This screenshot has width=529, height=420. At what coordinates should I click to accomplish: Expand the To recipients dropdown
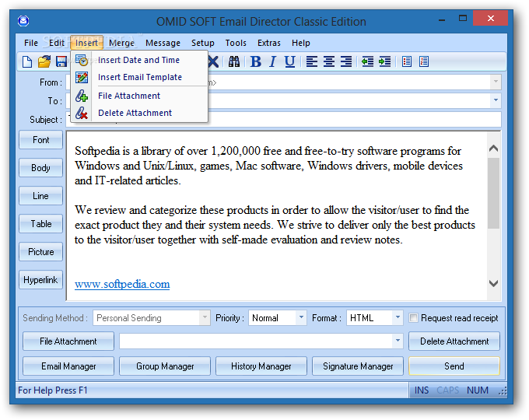[496, 100]
